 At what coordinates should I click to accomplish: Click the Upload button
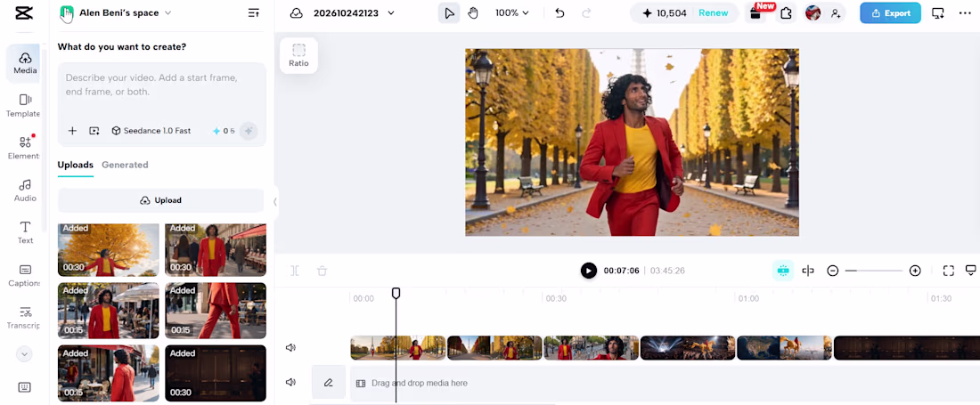[160, 200]
